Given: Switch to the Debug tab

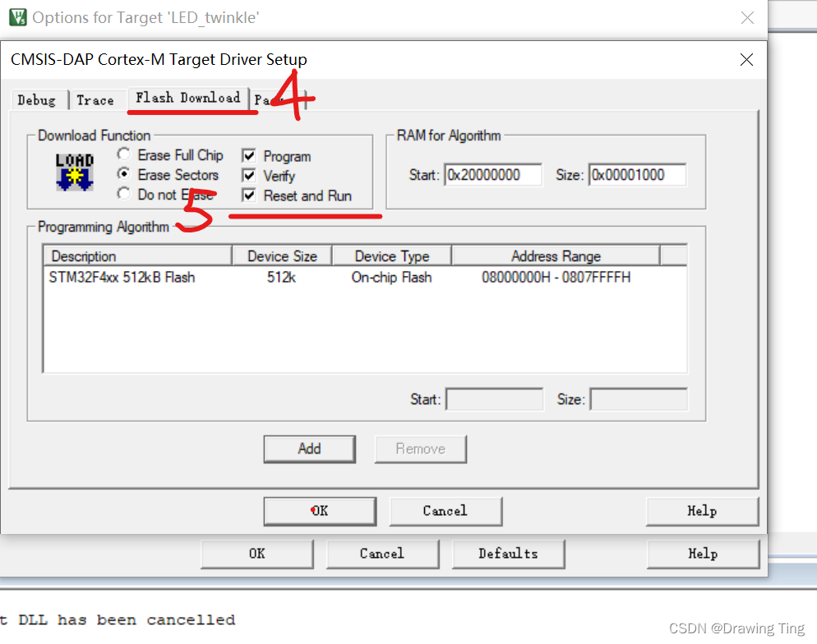Looking at the screenshot, I should (36, 100).
